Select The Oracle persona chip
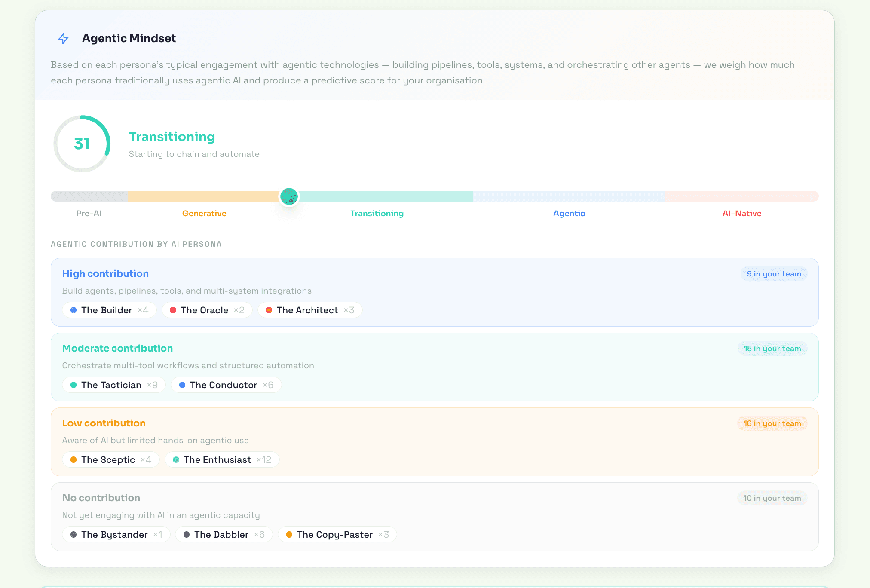The image size is (870, 588). click(x=207, y=310)
